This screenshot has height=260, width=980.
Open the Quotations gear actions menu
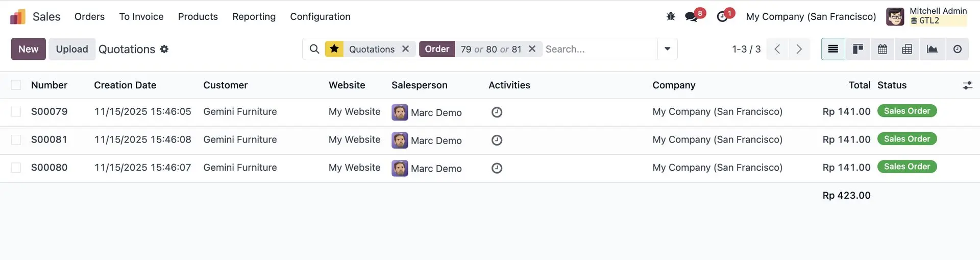(164, 49)
